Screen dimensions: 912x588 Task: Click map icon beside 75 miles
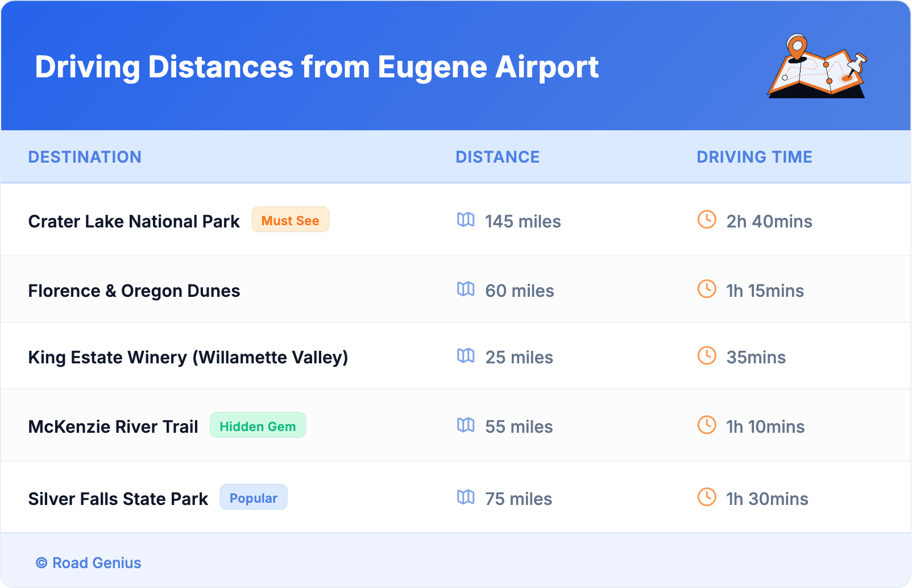coord(466,497)
